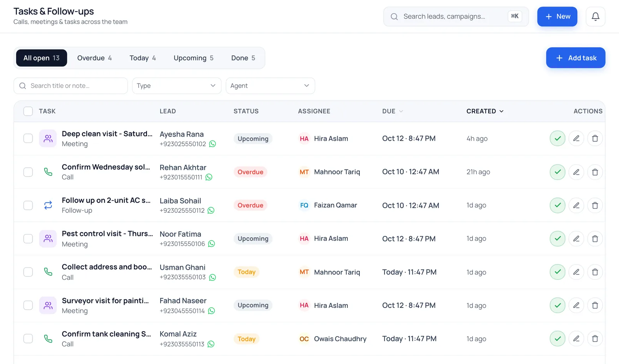Open the notifications bell
Screen dimensions: 619x364
[595, 17]
